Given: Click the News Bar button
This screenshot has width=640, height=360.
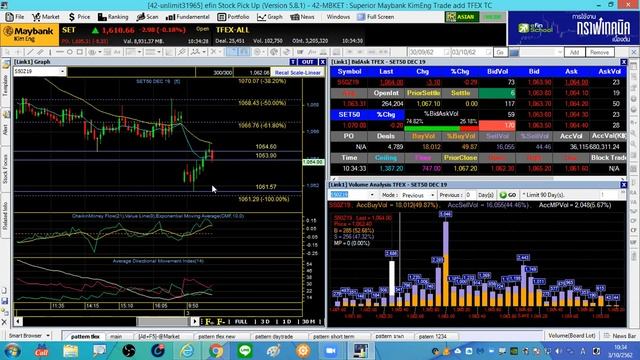Looking at the screenshot, I should click(620, 336).
